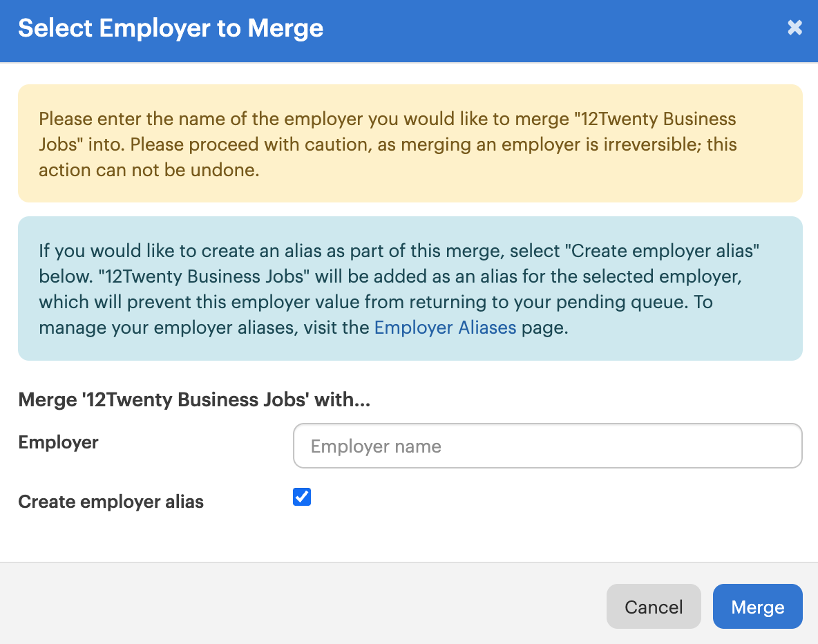The image size is (818, 644).
Task: Click the white X icon in header
Action: click(x=795, y=28)
